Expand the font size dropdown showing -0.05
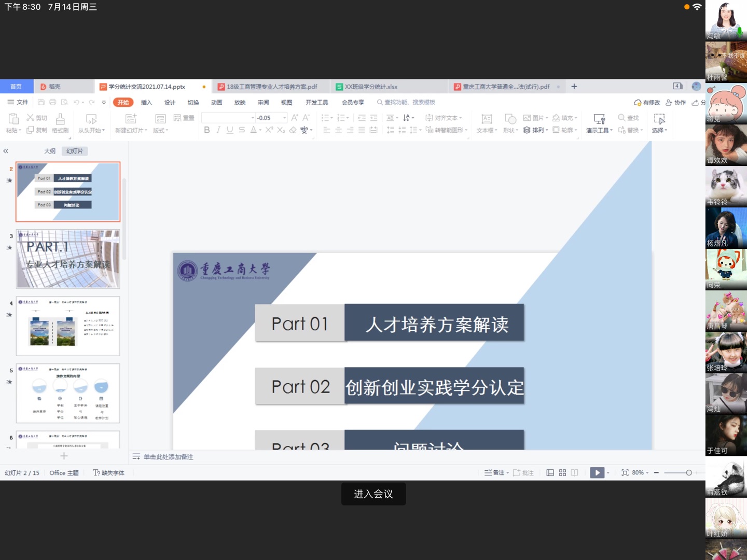This screenshot has width=747, height=560. tap(285, 118)
